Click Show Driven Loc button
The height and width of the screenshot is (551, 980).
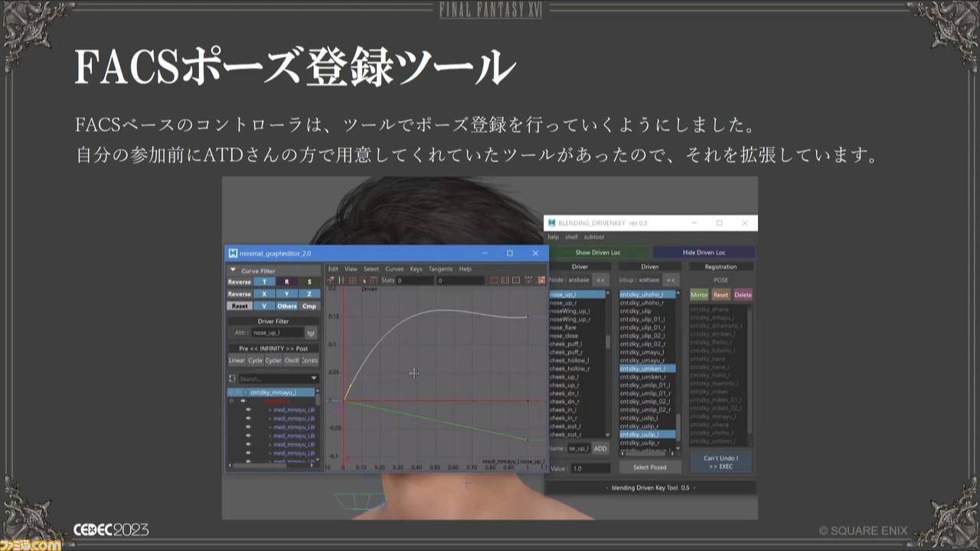point(598,252)
